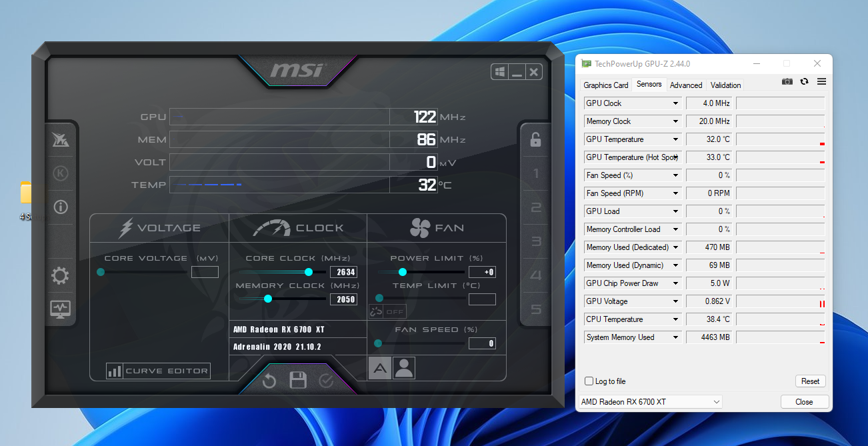Click the GPU Chip Power Draw value 5.0 W
This screenshot has height=446, width=868.
(709, 283)
